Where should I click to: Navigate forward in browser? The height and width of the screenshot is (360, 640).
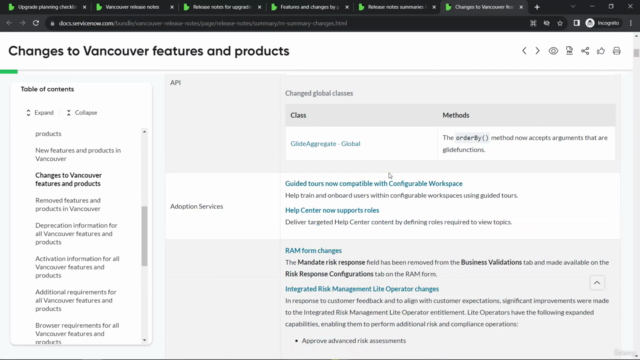(22, 23)
